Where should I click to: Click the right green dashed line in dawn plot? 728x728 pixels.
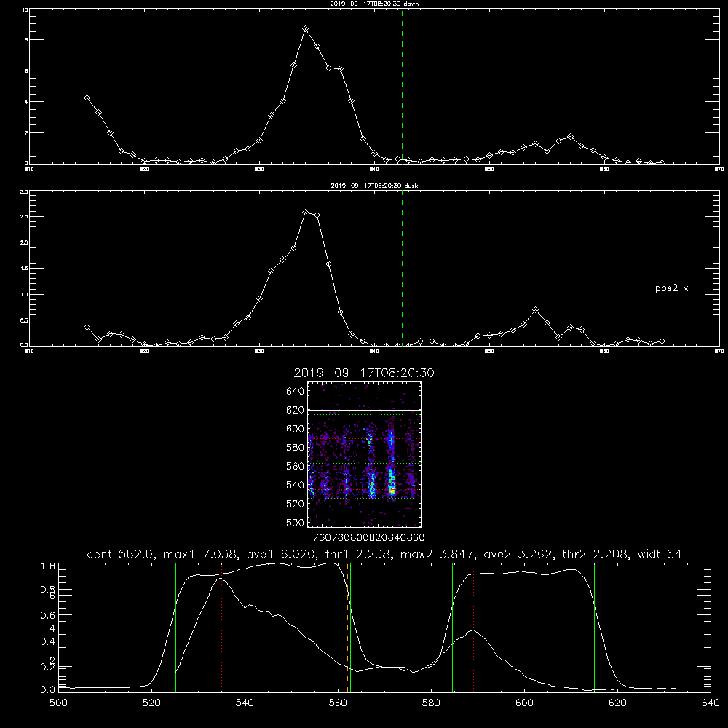pos(402,87)
